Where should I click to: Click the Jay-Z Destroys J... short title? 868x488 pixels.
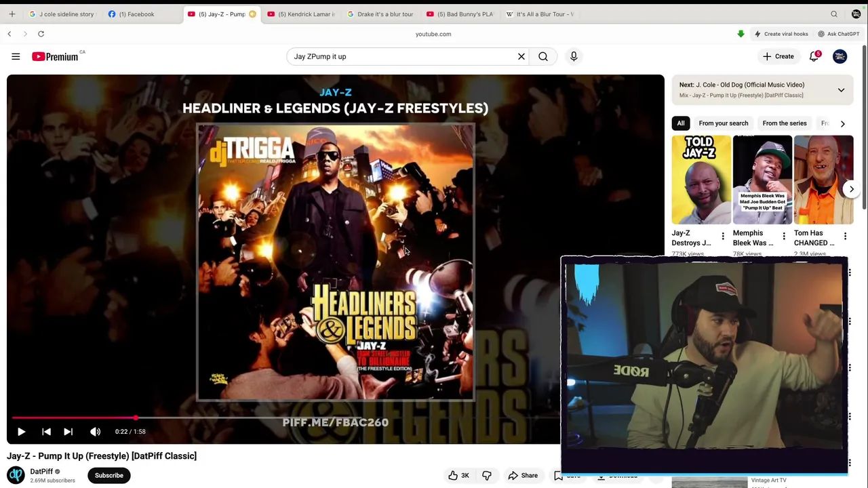(692, 238)
